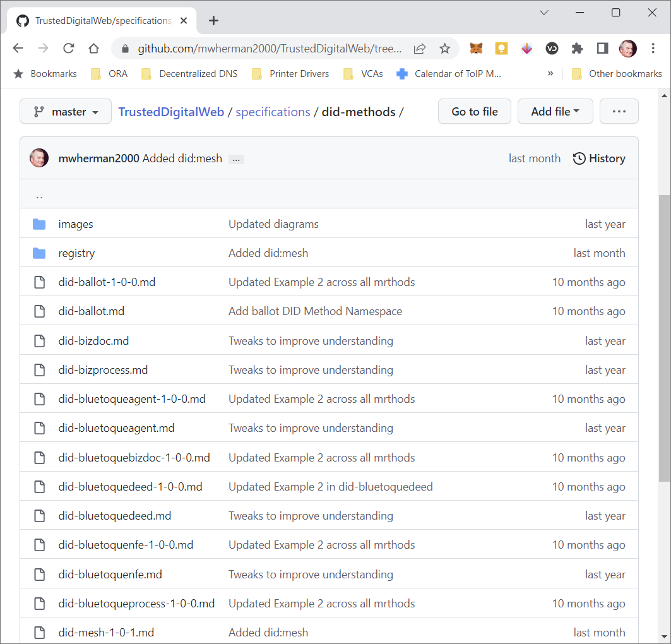
Task: Open the Extensions puzzle piece menu
Action: 578,49
